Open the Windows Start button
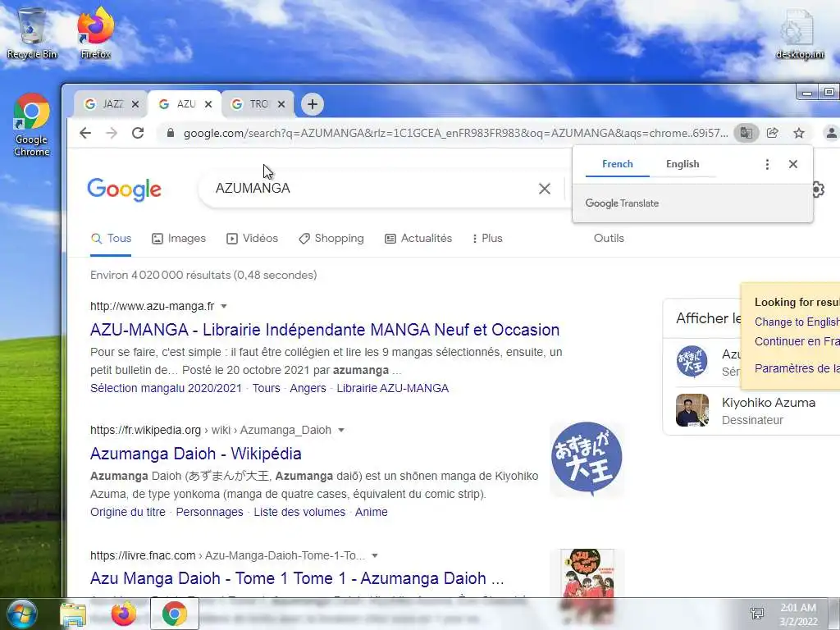Image resolution: width=840 pixels, height=630 pixels. click(21, 614)
